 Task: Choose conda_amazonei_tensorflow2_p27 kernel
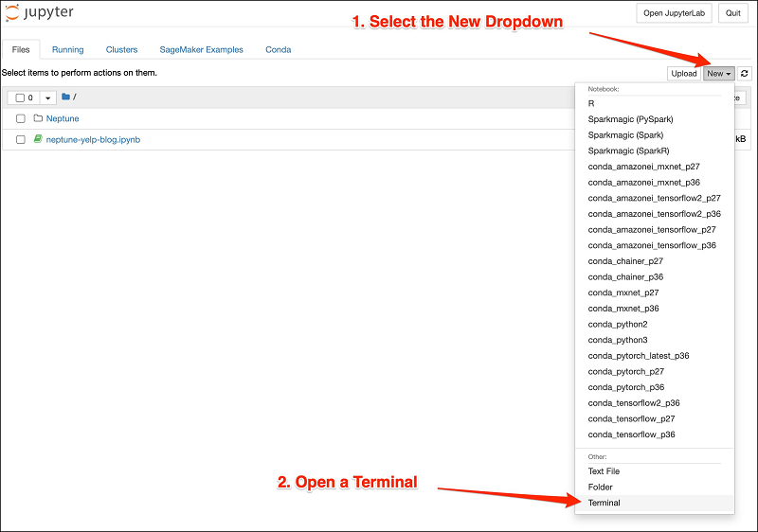point(655,198)
